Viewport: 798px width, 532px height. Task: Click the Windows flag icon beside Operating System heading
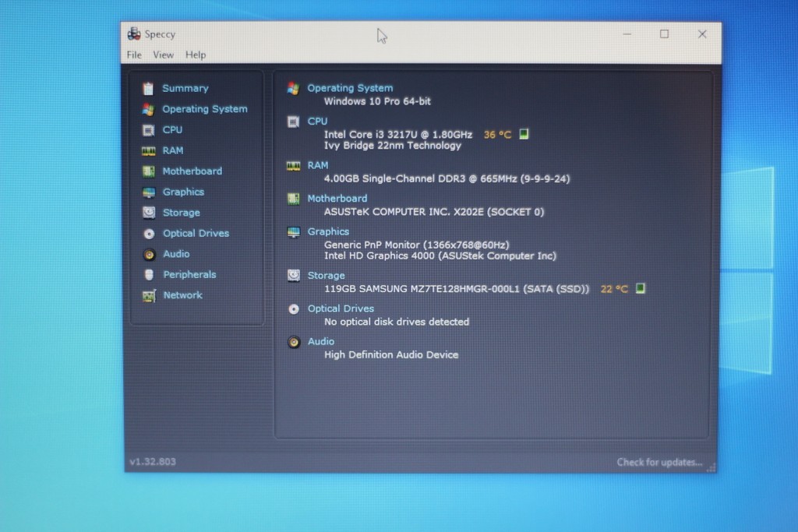(293, 89)
